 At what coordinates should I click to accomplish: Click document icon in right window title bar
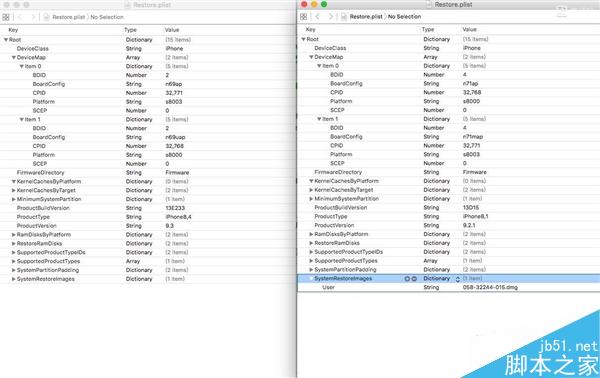(429, 5)
